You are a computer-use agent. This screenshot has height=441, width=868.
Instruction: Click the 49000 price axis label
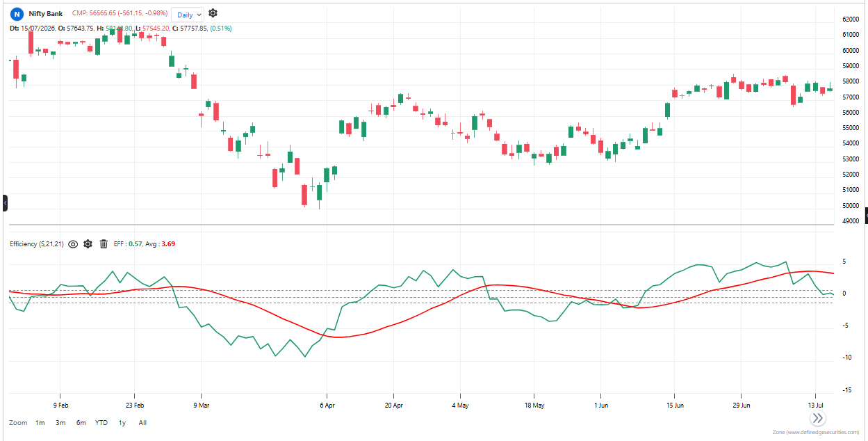[851, 221]
